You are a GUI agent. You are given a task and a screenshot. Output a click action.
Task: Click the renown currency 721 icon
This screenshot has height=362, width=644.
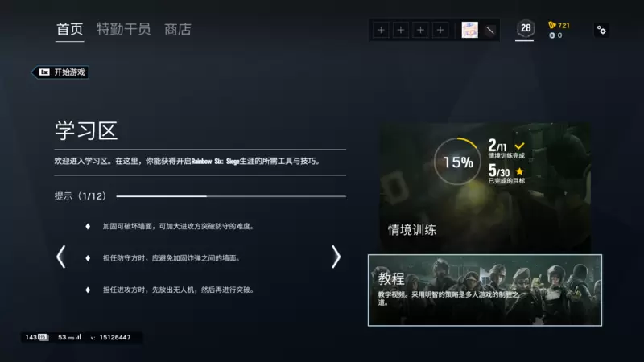point(552,25)
